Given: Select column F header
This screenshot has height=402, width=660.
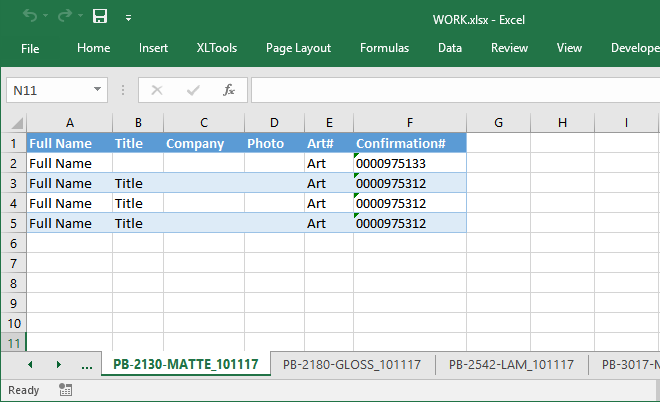Looking at the screenshot, I should (409, 123).
